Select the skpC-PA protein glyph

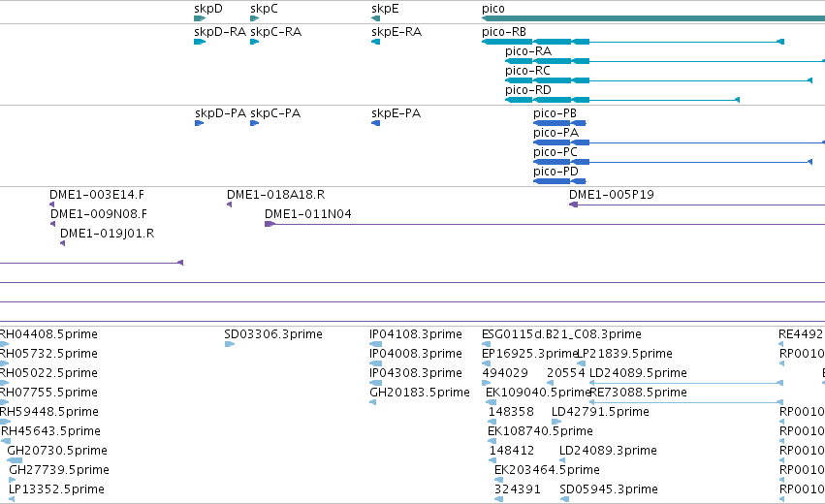pyautogui.click(x=255, y=123)
